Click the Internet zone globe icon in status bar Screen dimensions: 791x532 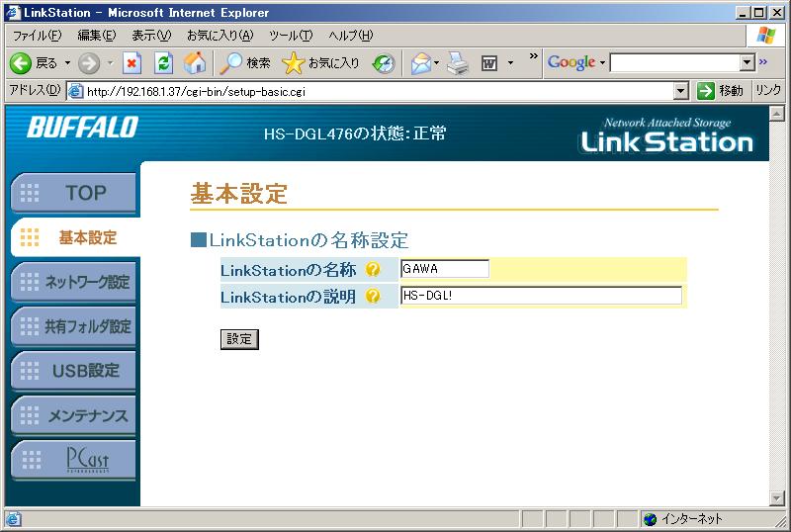pos(651,519)
